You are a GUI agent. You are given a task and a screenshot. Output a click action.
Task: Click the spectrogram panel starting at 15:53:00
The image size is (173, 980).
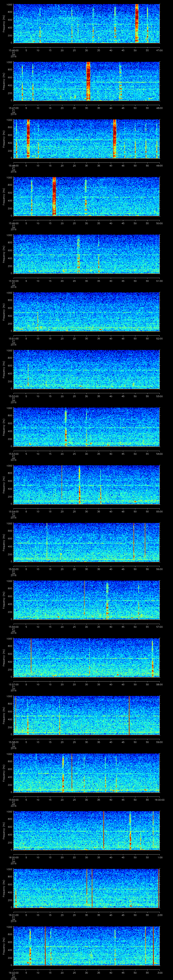(87, 427)
